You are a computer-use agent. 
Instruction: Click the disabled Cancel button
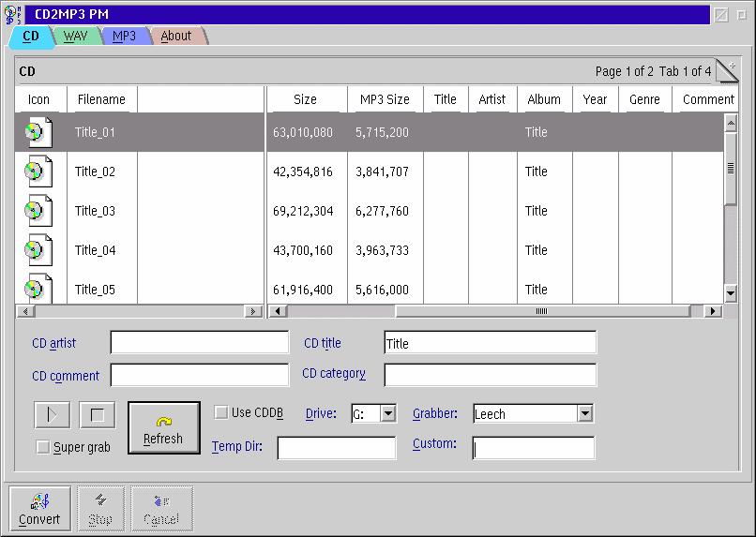pos(161,509)
